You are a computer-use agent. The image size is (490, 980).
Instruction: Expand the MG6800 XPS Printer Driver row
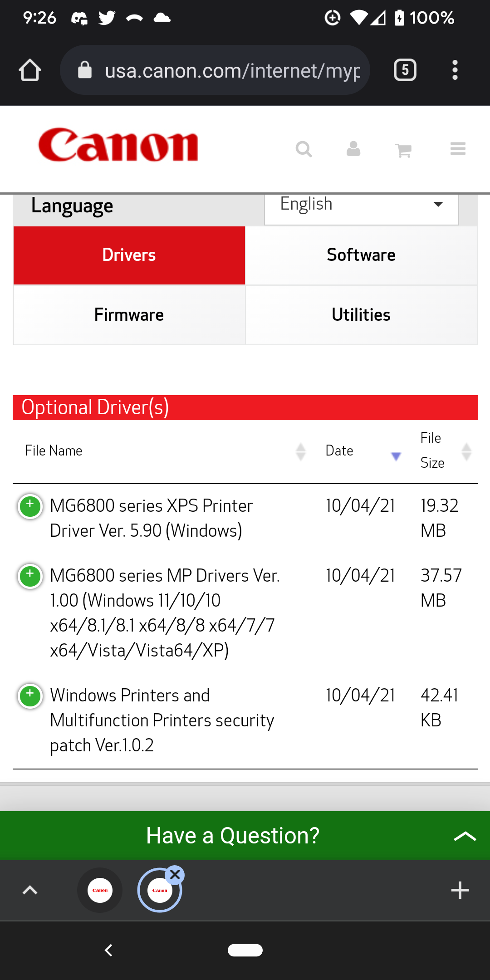click(x=30, y=506)
